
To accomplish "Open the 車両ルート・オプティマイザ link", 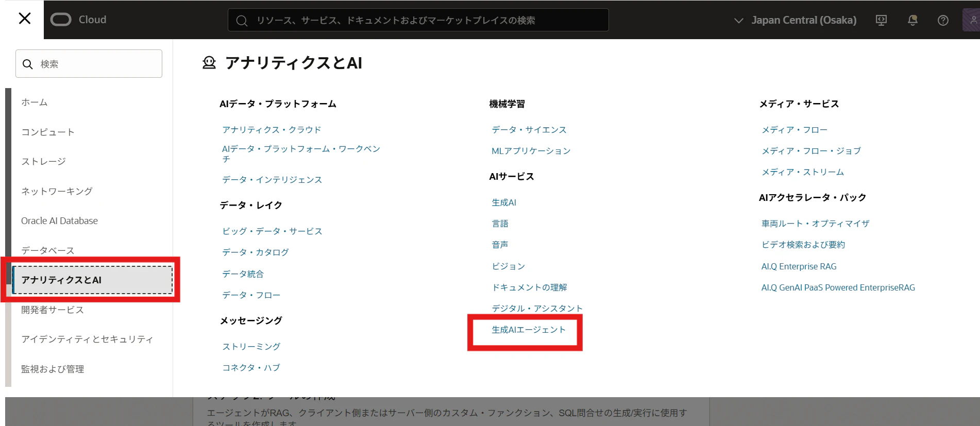I will pyautogui.click(x=816, y=224).
